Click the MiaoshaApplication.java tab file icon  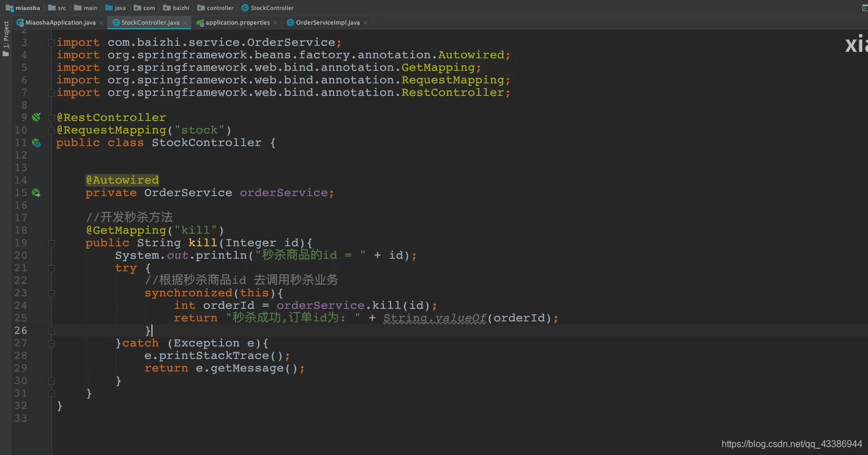click(21, 22)
